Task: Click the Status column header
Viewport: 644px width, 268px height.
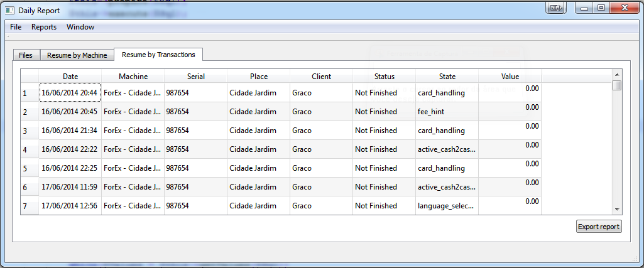Action: (384, 77)
